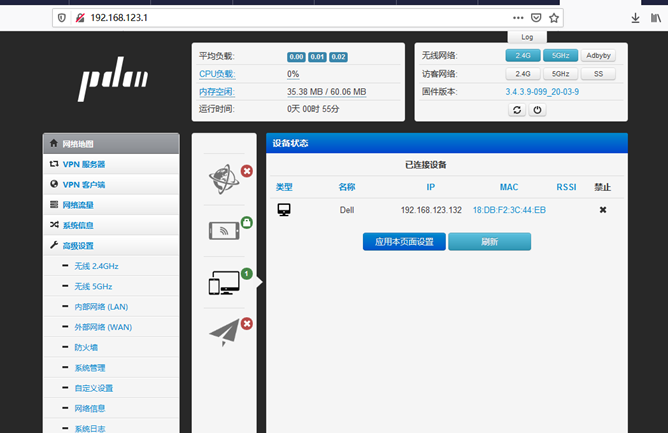The image size is (668, 433).
Task: Click the power shutdown icon
Action: [x=537, y=110]
